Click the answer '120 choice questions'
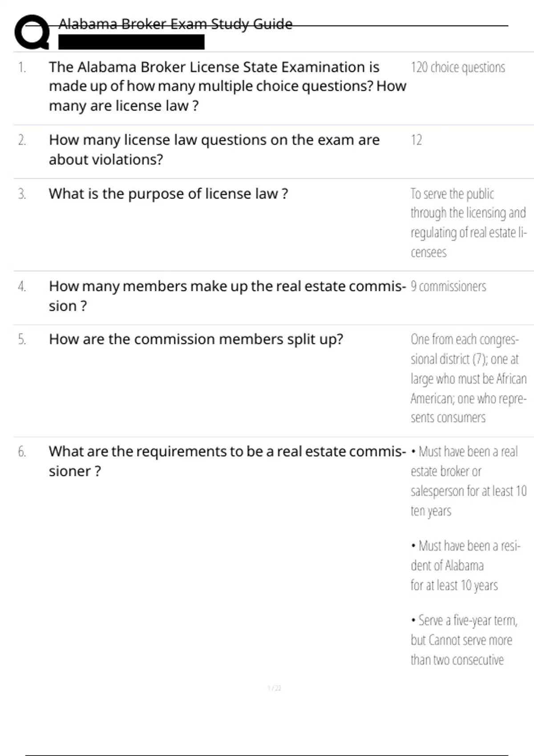This screenshot has height=756, width=534. click(x=458, y=68)
